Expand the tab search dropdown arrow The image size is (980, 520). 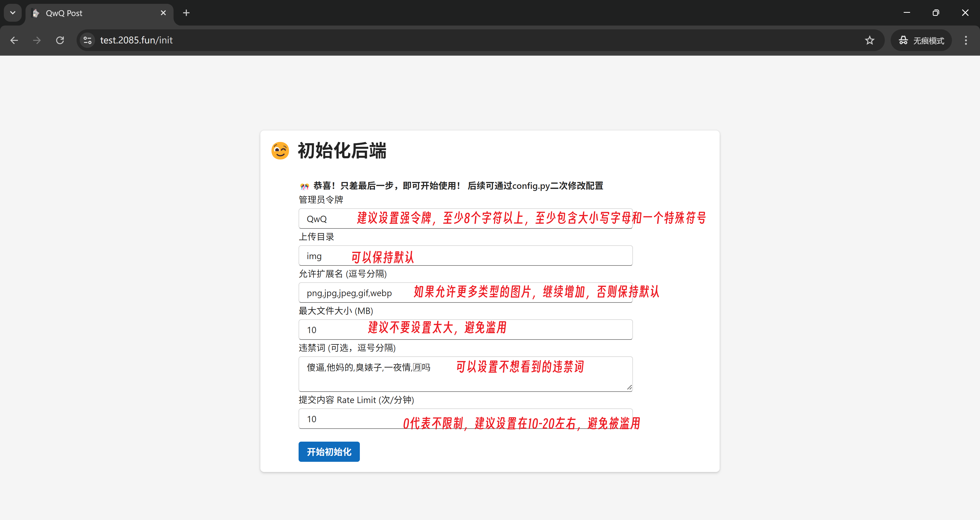coord(13,13)
